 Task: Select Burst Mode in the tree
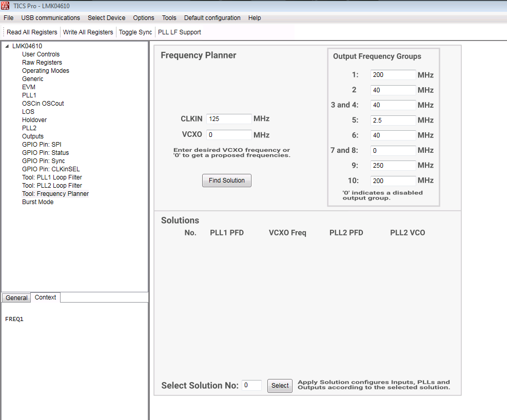tap(38, 202)
